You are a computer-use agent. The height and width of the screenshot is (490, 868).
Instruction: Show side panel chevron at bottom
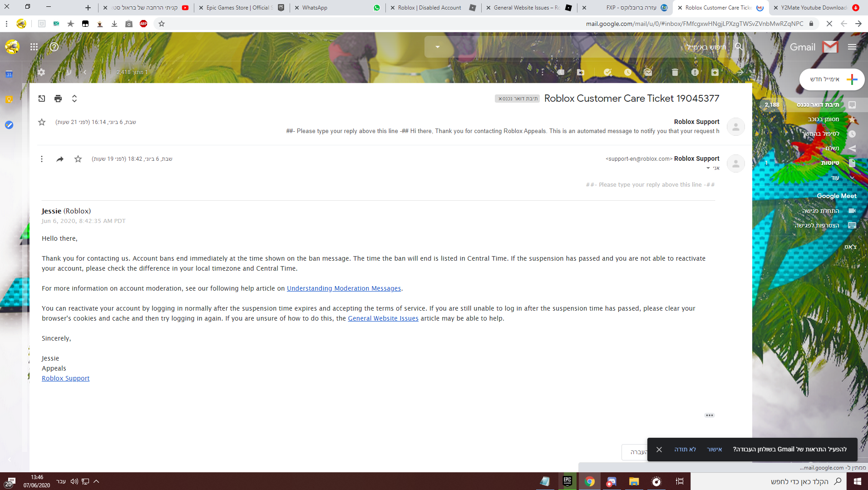(x=9, y=460)
